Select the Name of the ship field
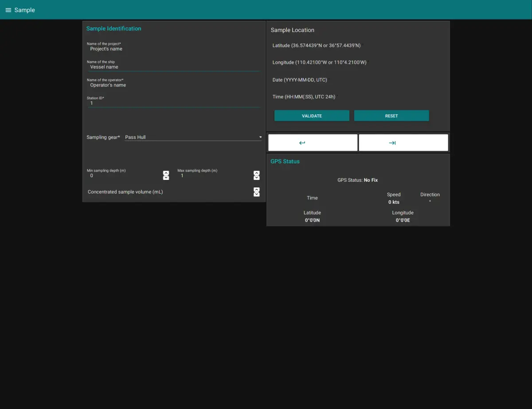The height and width of the screenshot is (409, 532). click(173, 67)
